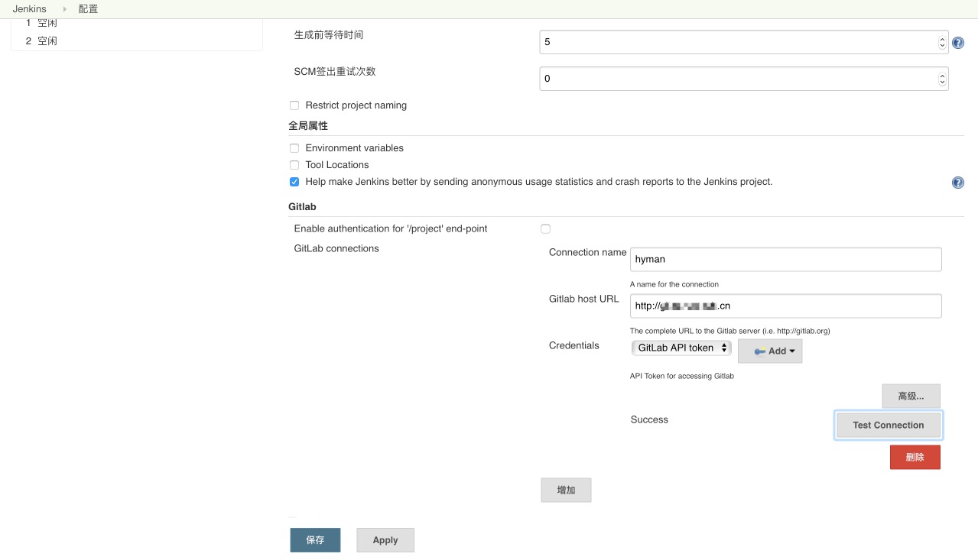Expand advanced settings with 高级 button
The height and width of the screenshot is (560, 978).
[911, 396]
